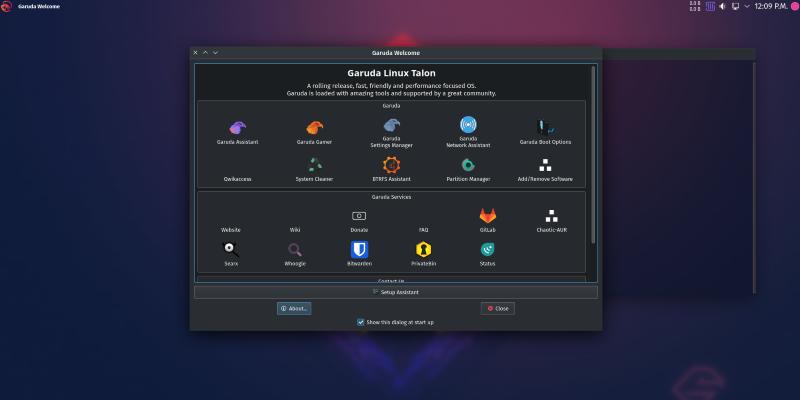
Task: Open Garuda Network Assistant
Action: tap(468, 128)
